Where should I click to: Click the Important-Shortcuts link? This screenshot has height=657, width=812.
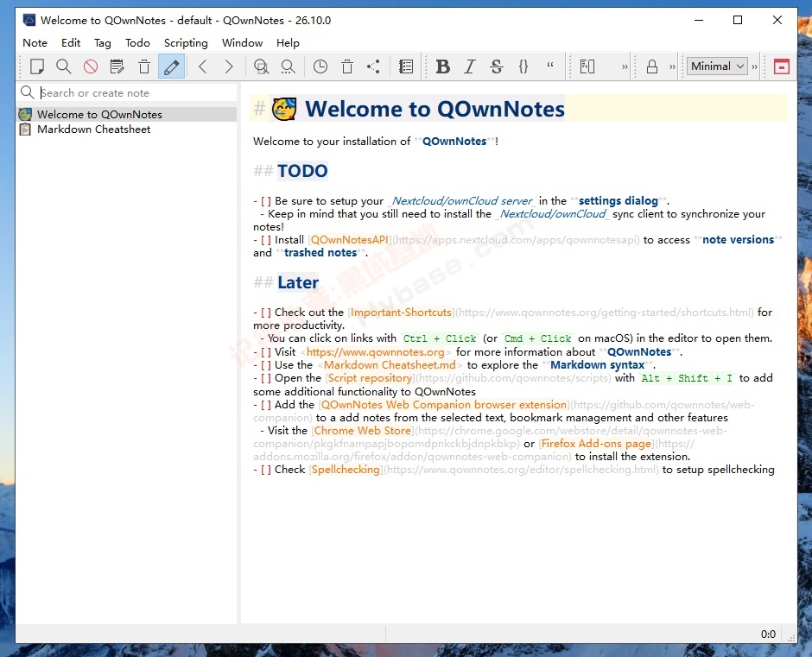402,313
